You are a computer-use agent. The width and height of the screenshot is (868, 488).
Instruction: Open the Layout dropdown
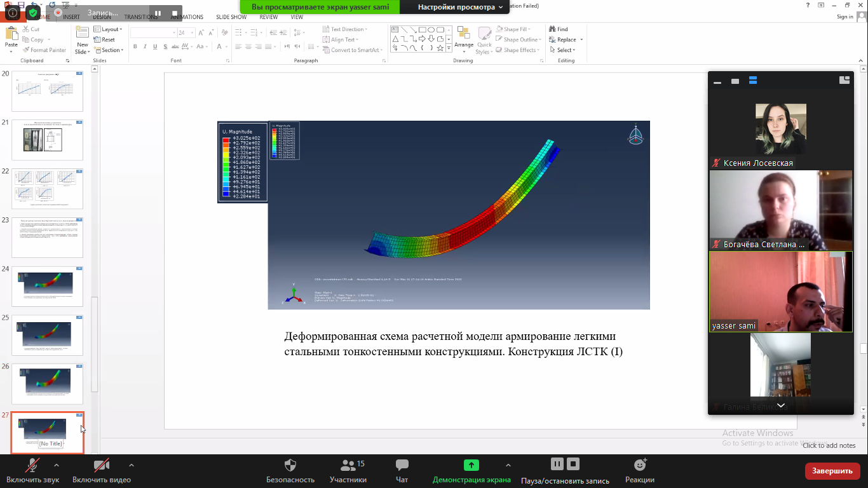[x=107, y=29]
